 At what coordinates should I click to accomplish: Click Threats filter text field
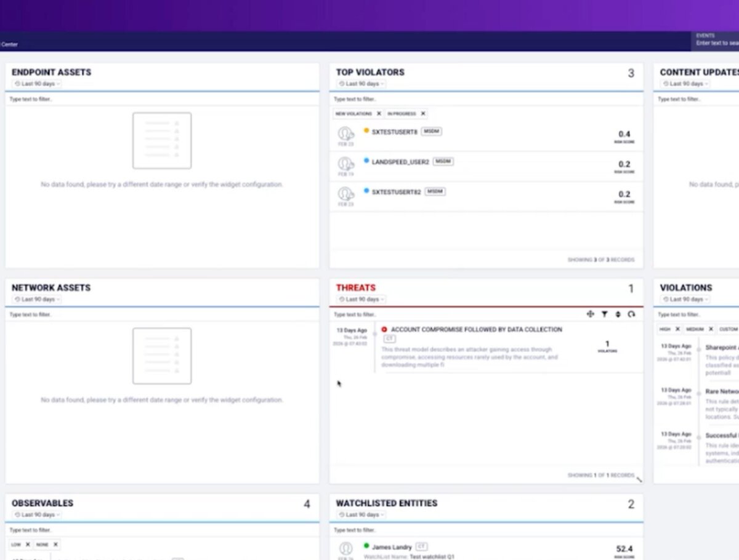(456, 314)
